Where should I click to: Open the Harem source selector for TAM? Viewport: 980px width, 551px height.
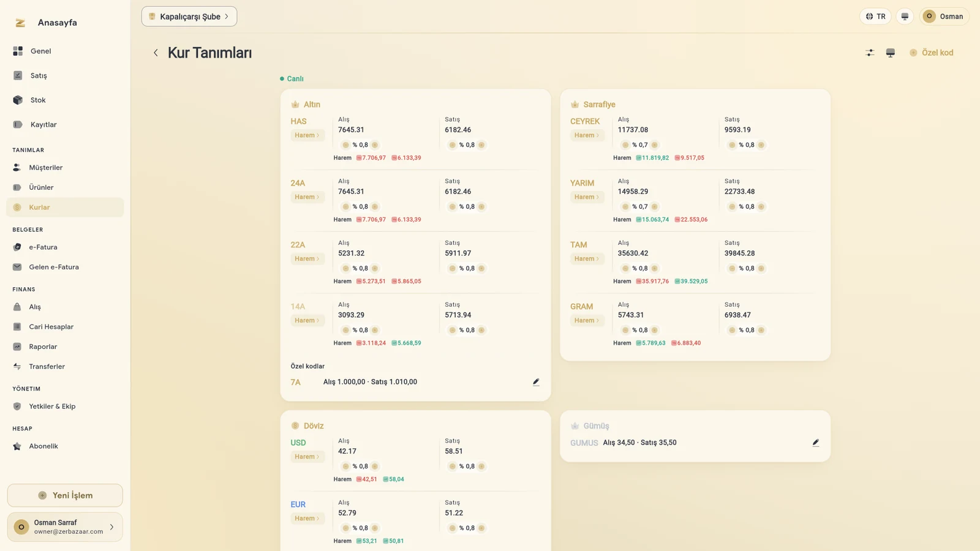tap(587, 259)
